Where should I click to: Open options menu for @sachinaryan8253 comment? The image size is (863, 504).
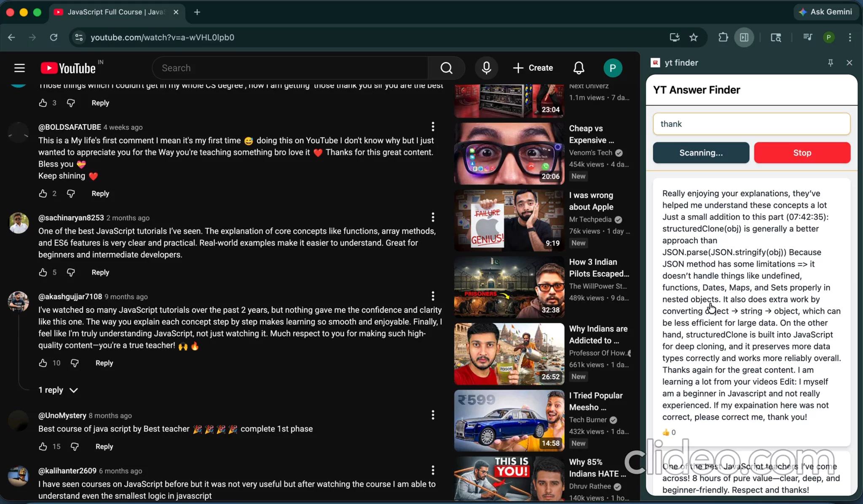click(433, 217)
